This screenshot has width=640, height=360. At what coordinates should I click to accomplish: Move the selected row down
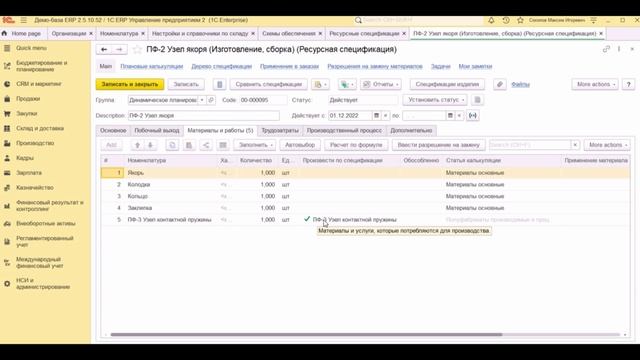(150, 145)
